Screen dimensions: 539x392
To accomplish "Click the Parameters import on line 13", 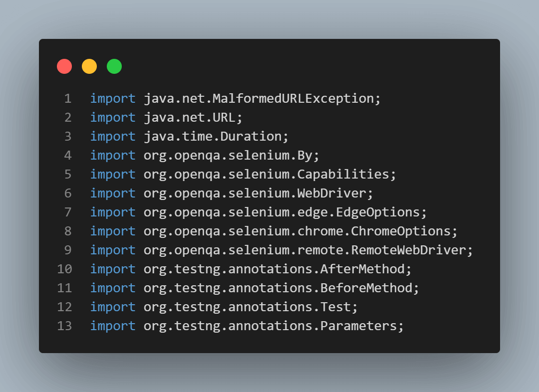I will [x=358, y=326].
